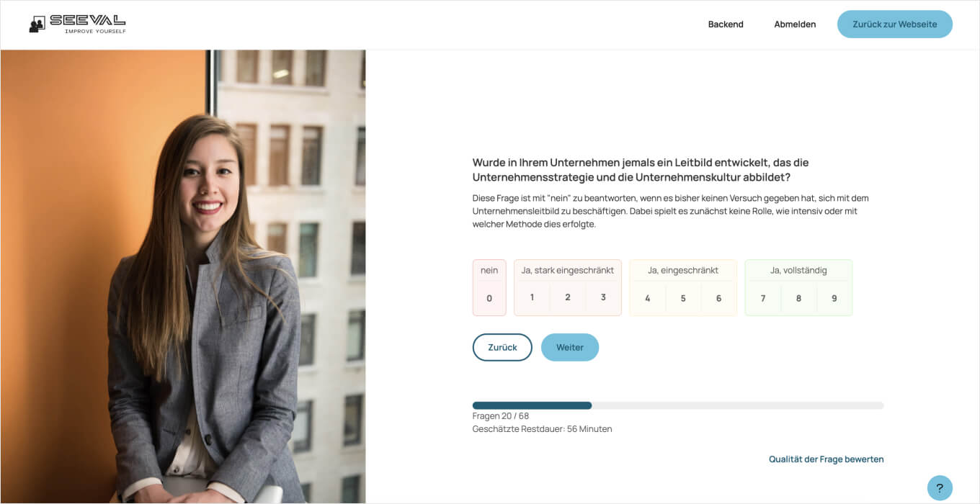Open Qualität der Frage bewerten link
Viewport: 980px width, 504px height.
click(x=826, y=459)
